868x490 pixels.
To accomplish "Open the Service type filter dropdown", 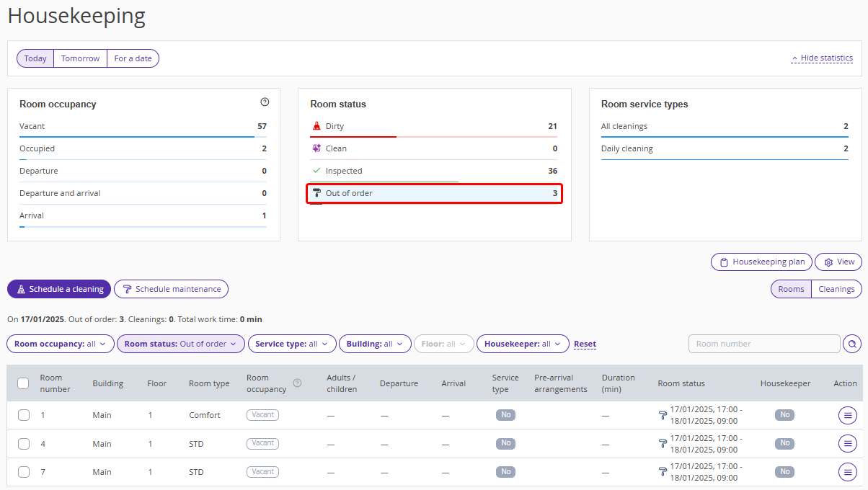I will [291, 344].
